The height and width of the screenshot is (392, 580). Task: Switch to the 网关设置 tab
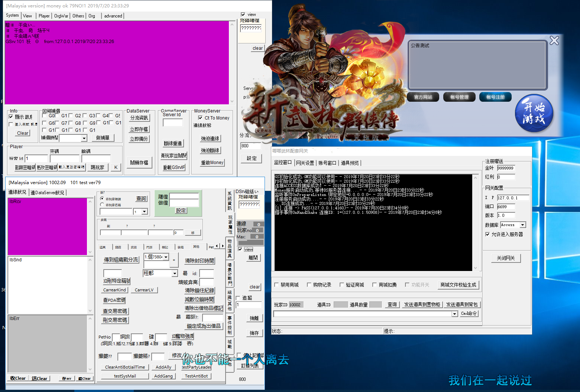tap(305, 163)
